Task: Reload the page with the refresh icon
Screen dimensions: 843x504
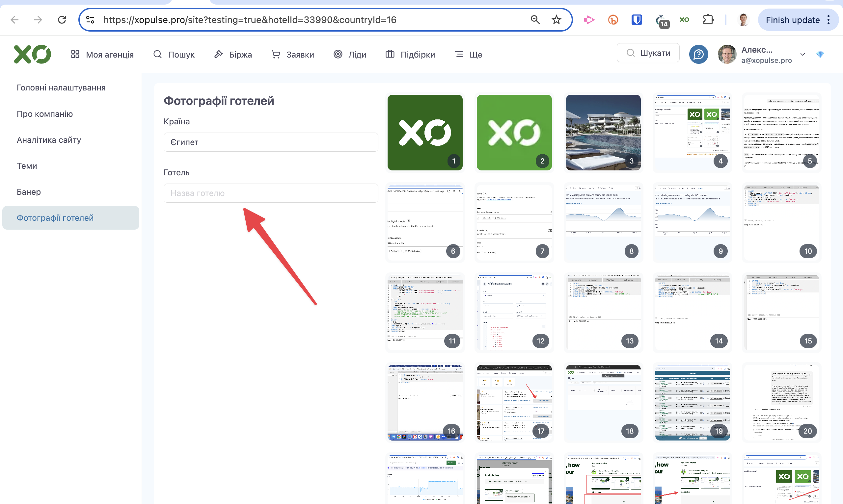Action: [62, 20]
